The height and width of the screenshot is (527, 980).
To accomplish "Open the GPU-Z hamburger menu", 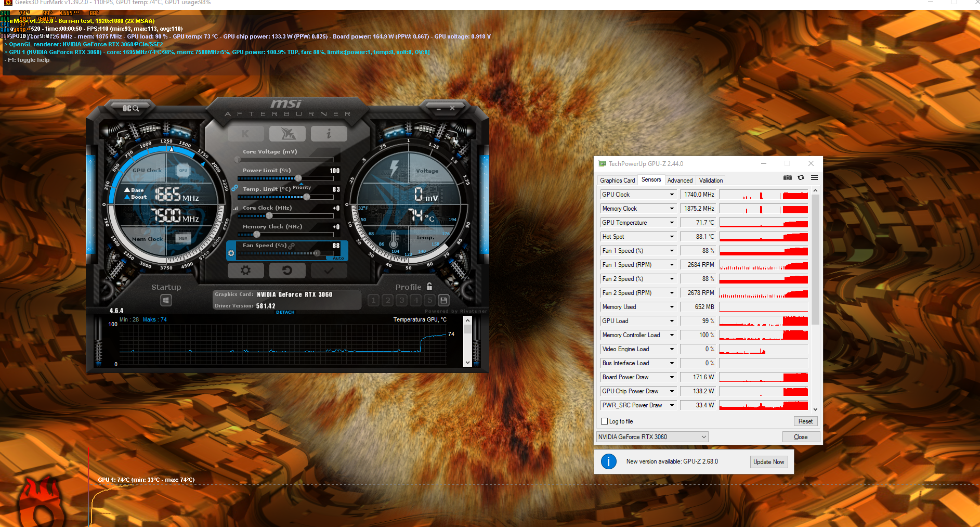I will 814,178.
